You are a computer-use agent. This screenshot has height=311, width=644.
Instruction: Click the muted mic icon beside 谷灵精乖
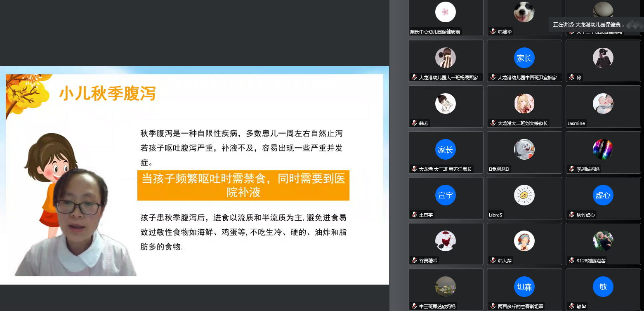[x=414, y=260]
